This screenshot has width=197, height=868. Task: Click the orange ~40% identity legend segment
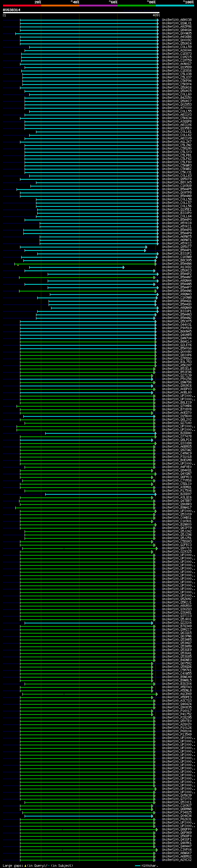tap(60, 6)
